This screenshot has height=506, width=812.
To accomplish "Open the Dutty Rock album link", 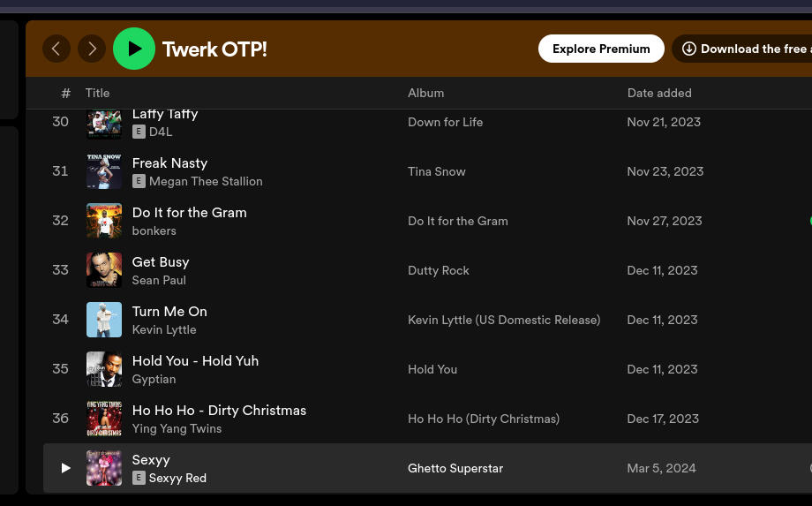I will coord(439,270).
